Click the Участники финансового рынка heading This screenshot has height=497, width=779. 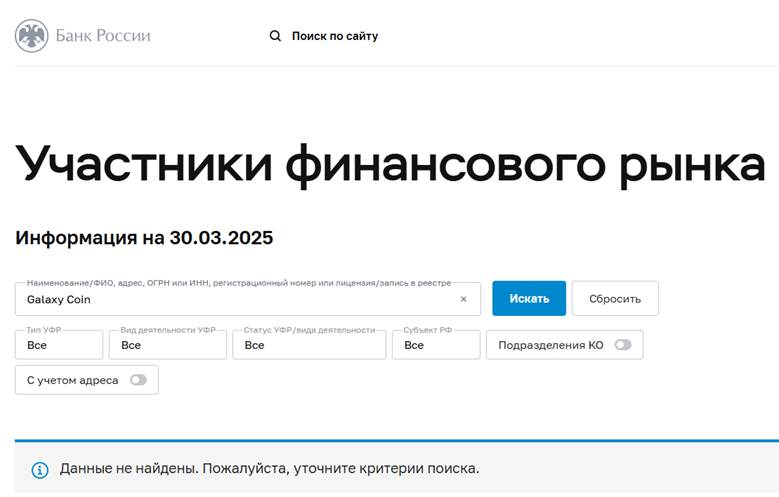point(390,164)
